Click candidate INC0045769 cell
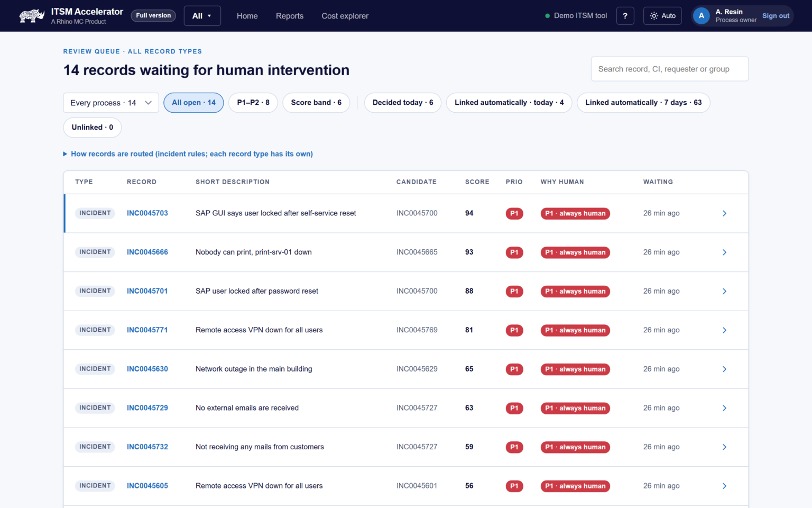Image resolution: width=812 pixels, height=508 pixels. 417,330
